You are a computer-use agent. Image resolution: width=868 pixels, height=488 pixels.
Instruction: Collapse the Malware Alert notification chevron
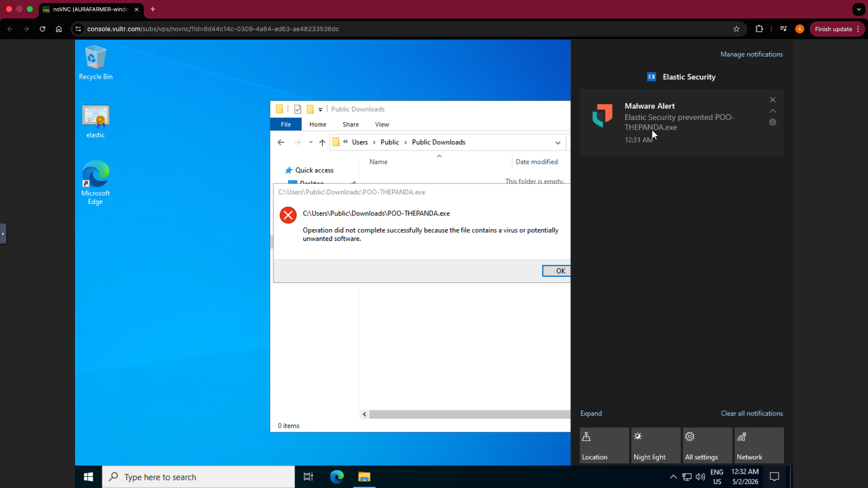[773, 111]
